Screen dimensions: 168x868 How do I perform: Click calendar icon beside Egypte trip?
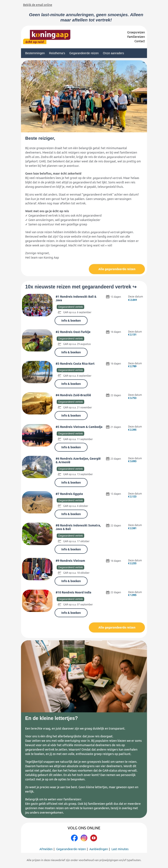(108, 494)
